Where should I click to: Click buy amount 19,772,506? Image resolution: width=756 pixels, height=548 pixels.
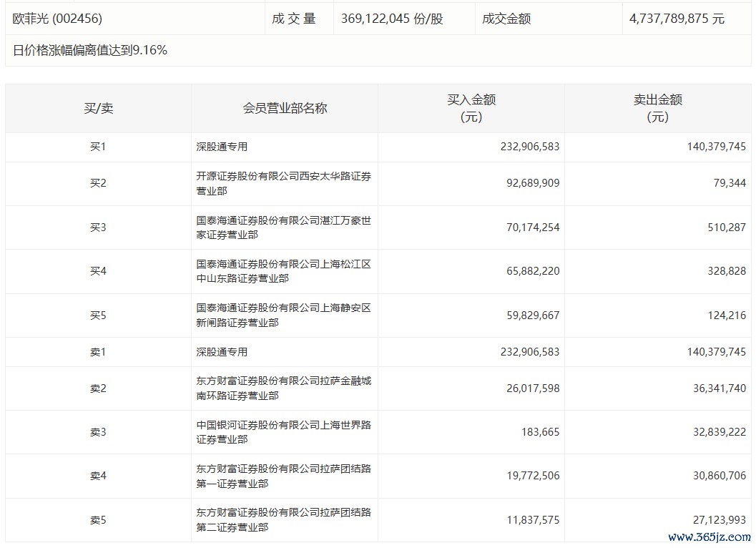point(533,476)
